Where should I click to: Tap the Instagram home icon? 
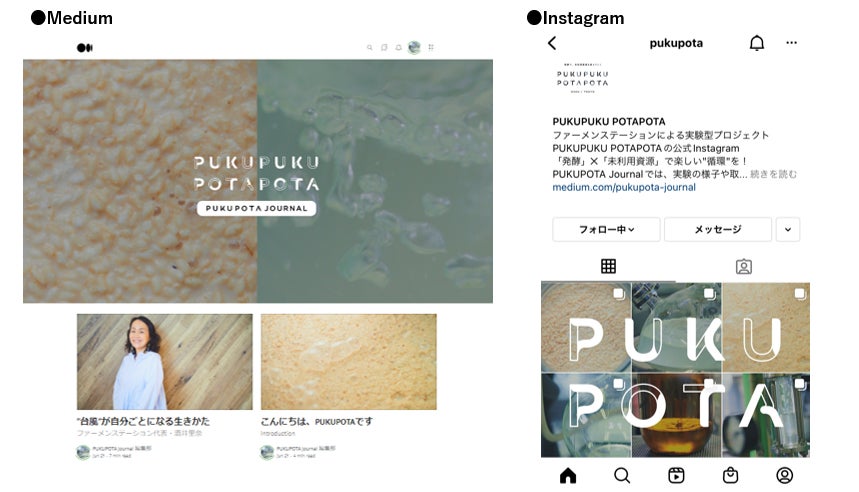(568, 476)
